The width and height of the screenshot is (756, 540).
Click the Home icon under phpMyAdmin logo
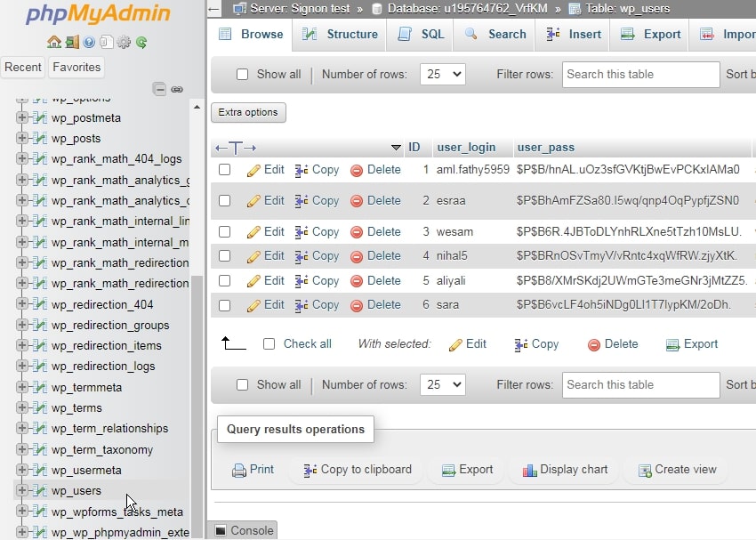click(54, 42)
